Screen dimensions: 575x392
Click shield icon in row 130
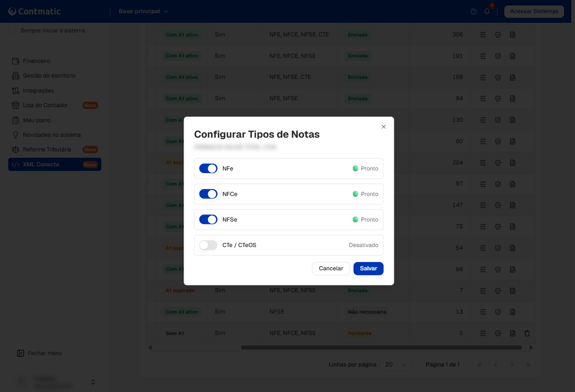498,120
